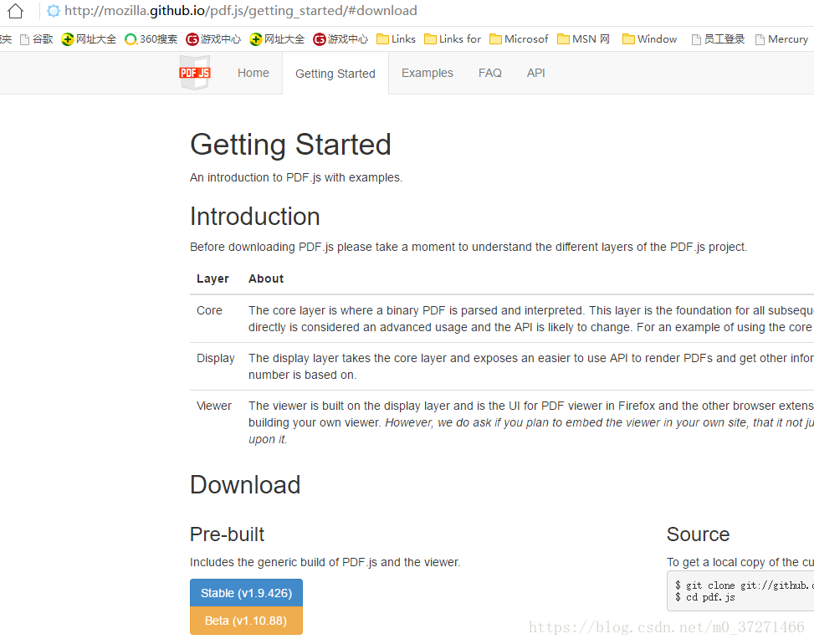Open the first 游戏中心 bookmark
This screenshot has width=814, height=644.
213,39
